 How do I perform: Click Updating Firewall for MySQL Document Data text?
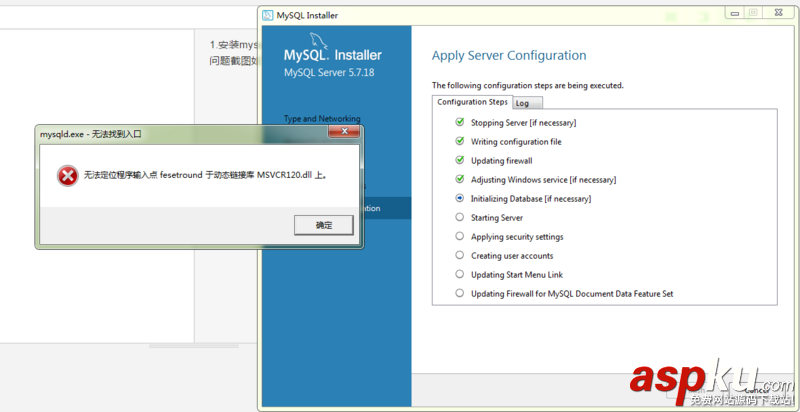point(572,294)
